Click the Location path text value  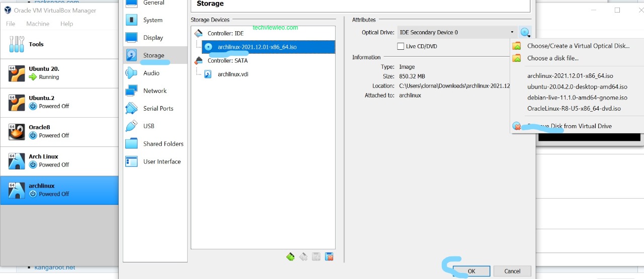pyautogui.click(x=454, y=86)
